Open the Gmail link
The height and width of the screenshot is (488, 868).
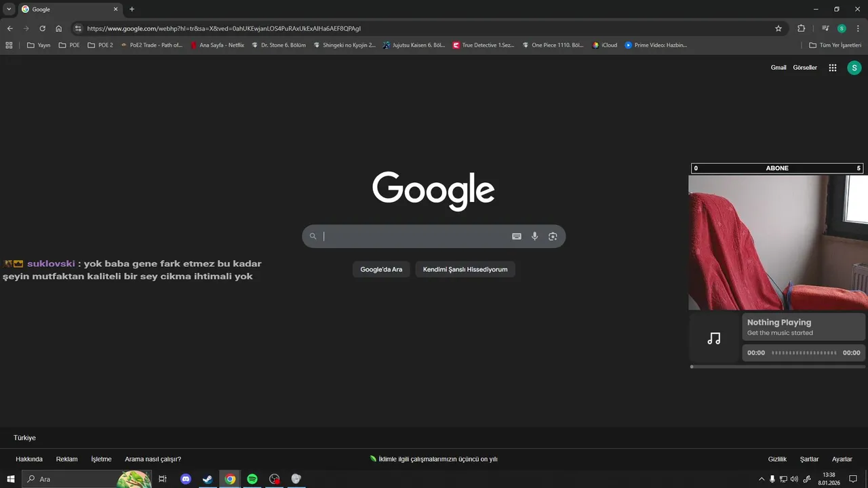pos(778,68)
